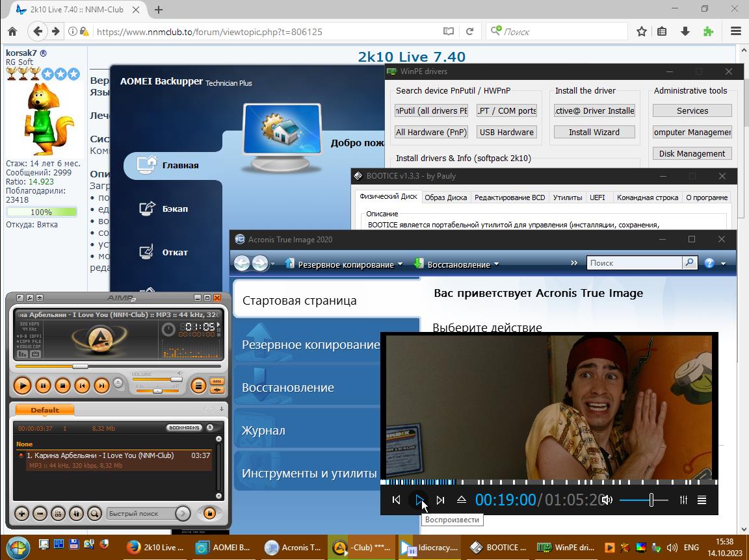Screen dimensions: 749x560
Task: Click the eject icon in video player
Action: 461,500
